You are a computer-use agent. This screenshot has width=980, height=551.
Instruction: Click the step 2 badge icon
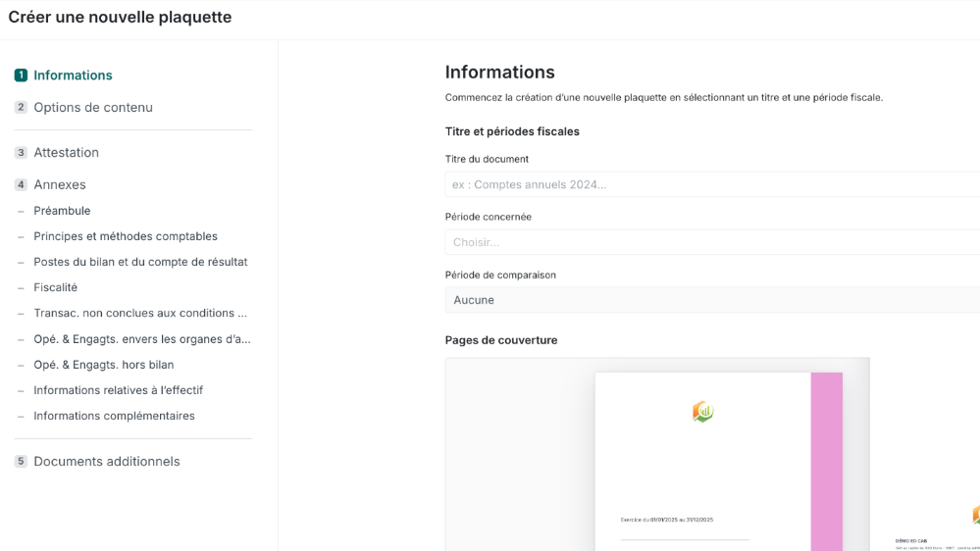coord(21,108)
